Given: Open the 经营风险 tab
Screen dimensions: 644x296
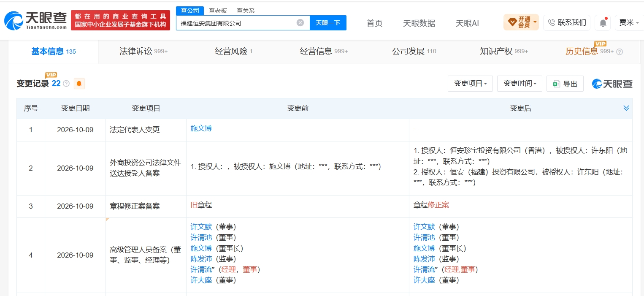Looking at the screenshot, I should pos(234,52).
